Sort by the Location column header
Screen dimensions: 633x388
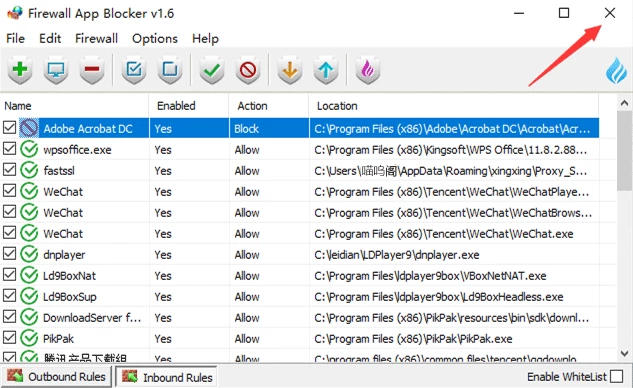coord(454,106)
